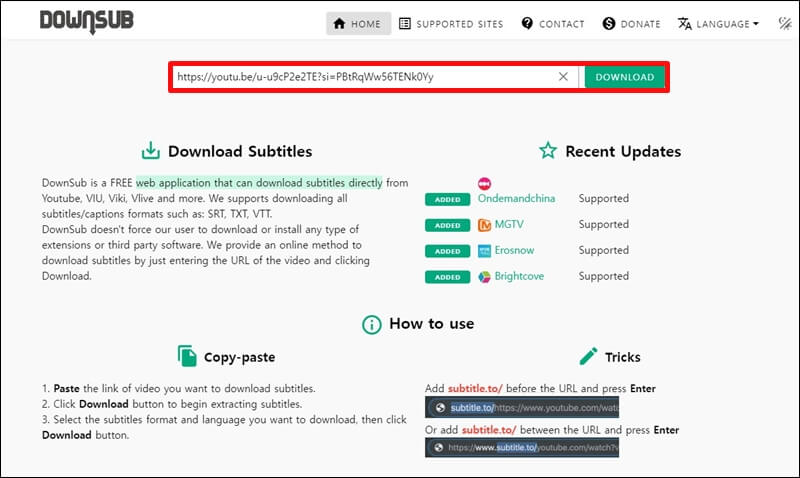
Task: Click the Copy-paste documents icon
Action: pos(187,356)
